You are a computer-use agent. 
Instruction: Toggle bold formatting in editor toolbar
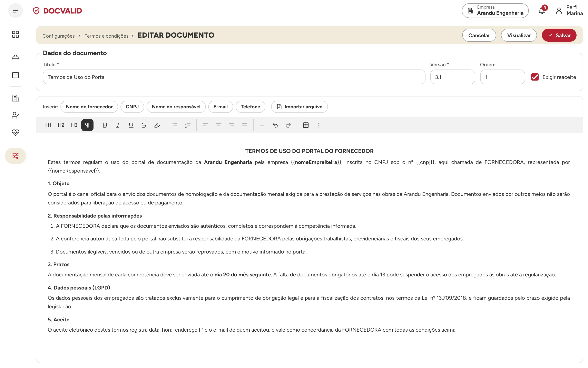105,125
